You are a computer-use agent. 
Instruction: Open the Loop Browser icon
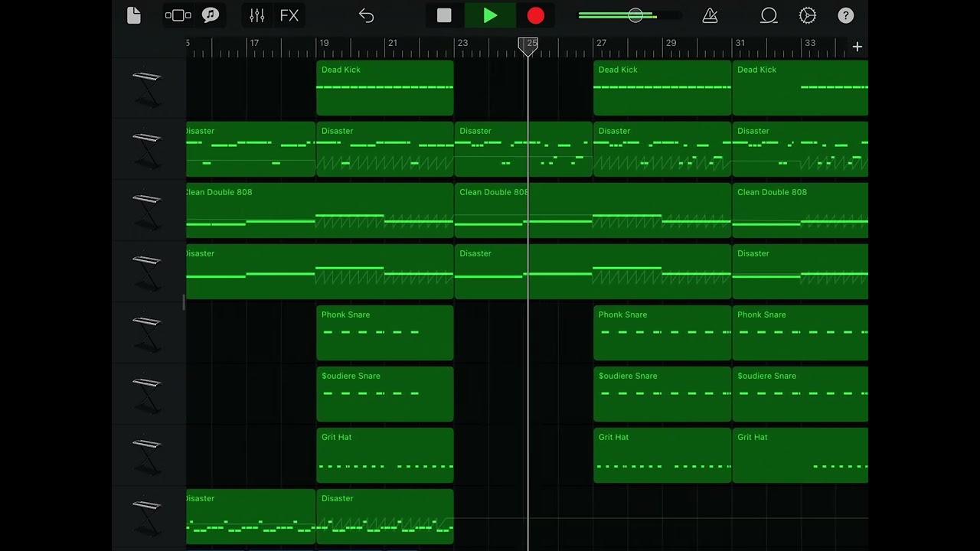[x=768, y=15]
